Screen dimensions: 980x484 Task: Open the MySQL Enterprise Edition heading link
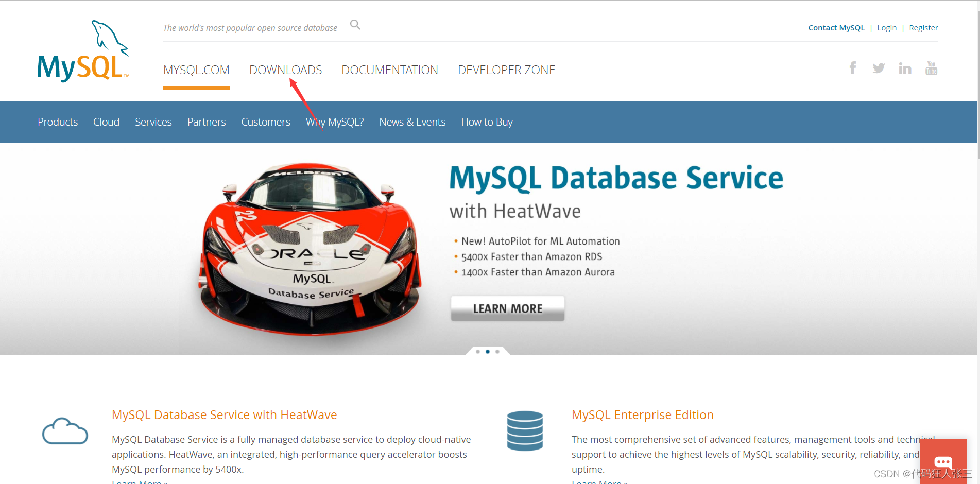coord(643,415)
